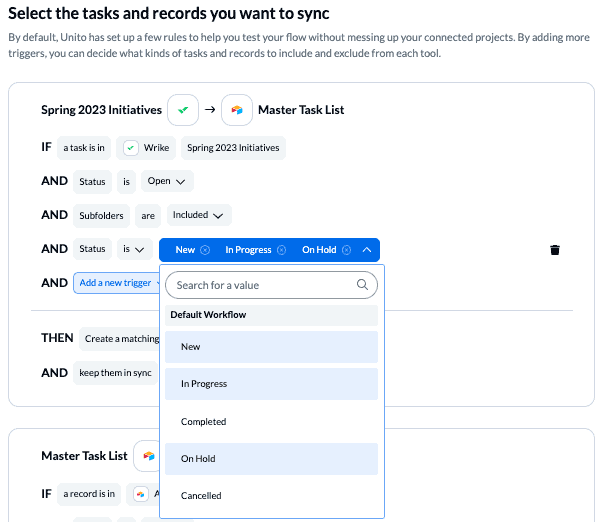Remove the On Hold status chip
The width and height of the screenshot is (613, 522).
tap(346, 250)
